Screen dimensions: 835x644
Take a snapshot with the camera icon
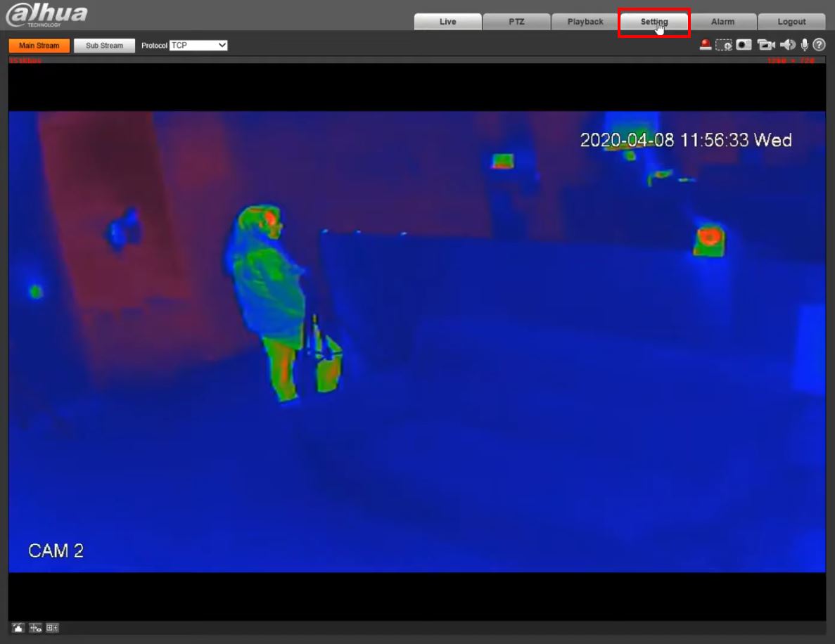744,45
